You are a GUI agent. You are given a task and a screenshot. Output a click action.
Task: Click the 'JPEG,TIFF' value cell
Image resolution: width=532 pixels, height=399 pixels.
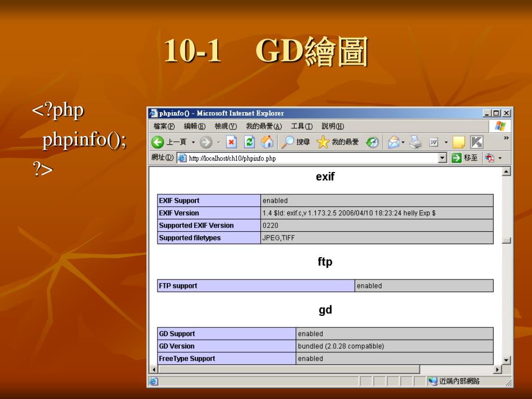pyautogui.click(x=377, y=238)
